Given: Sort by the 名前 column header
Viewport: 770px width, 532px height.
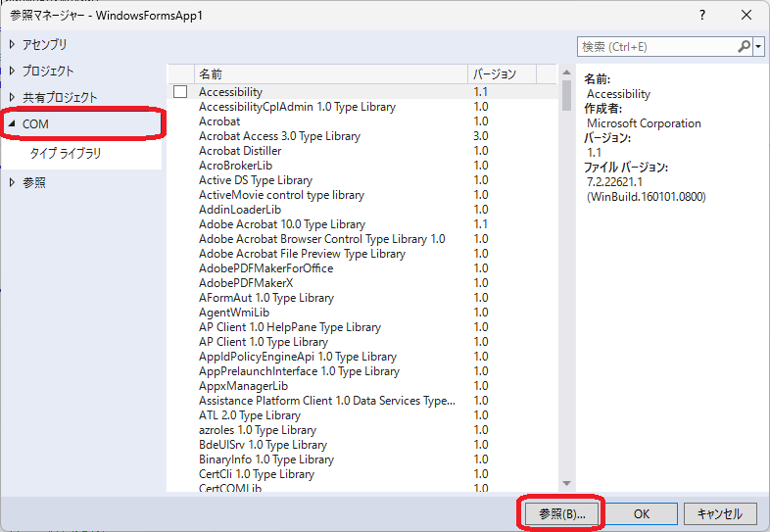Looking at the screenshot, I should coord(331,74).
